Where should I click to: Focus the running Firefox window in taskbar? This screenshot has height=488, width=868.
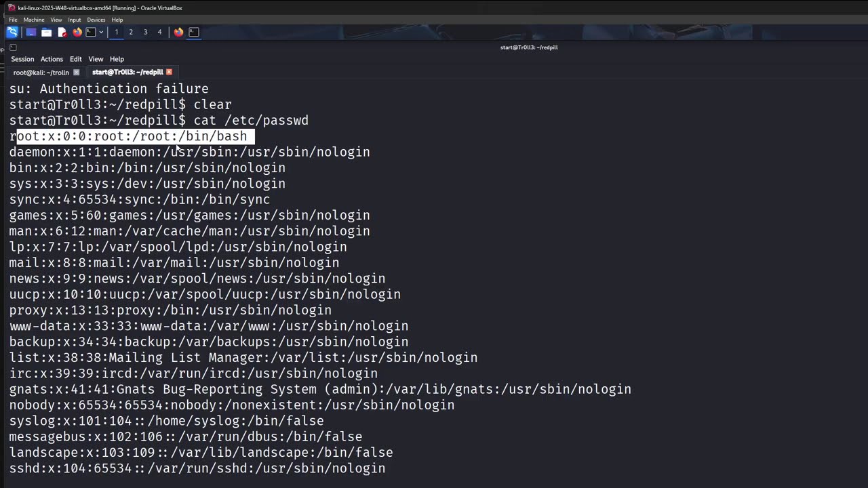coord(178,32)
